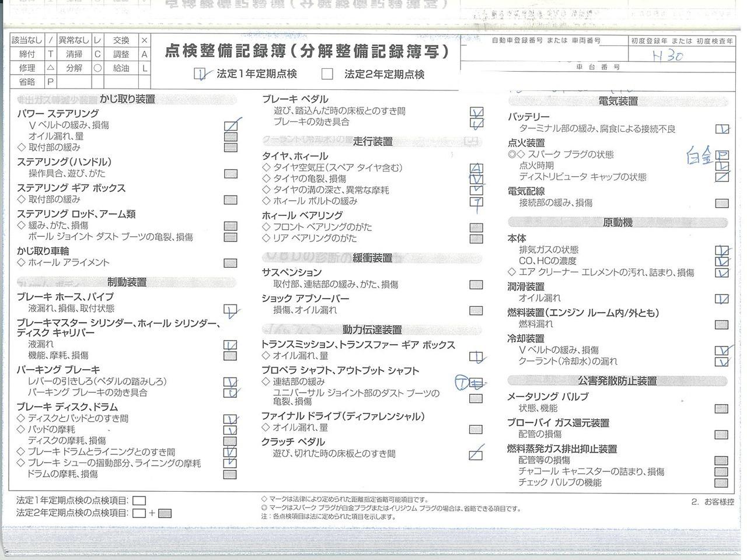Click the P code for 省略
Image resolution: width=747 pixels, height=560 pixels.
(x=51, y=82)
